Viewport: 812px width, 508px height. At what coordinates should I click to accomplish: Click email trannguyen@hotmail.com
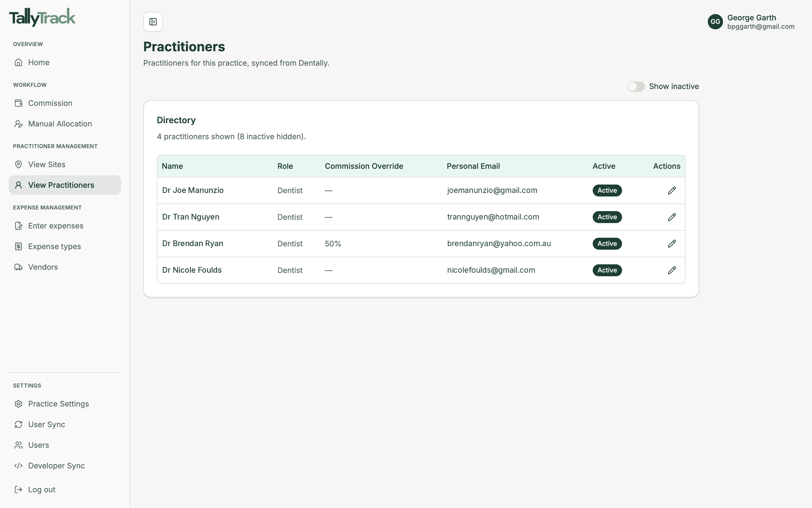pyautogui.click(x=493, y=217)
